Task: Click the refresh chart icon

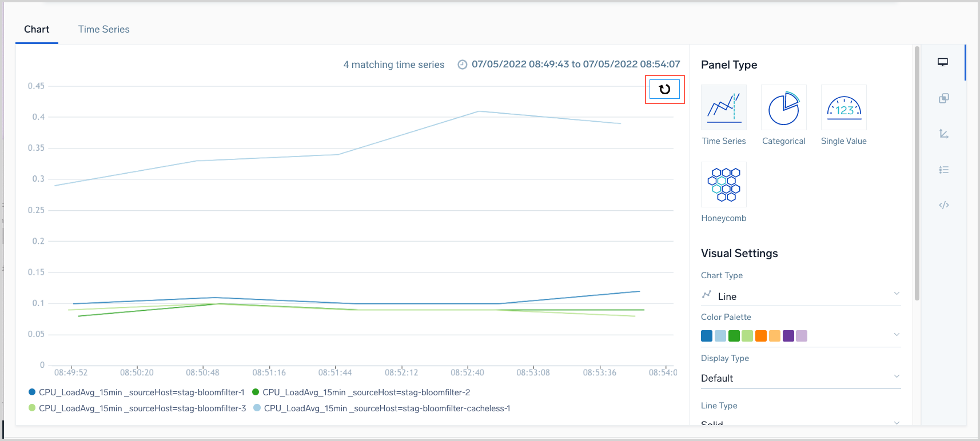Action: (664, 89)
